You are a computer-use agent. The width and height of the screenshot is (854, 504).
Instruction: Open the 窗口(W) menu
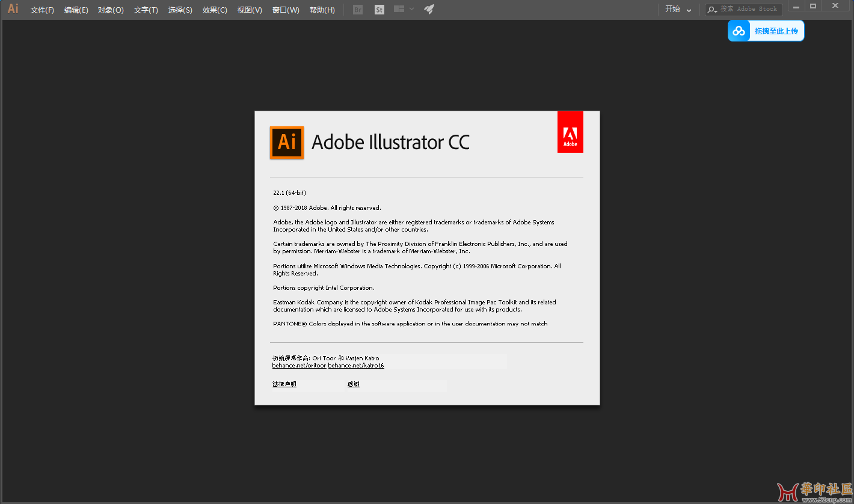coord(286,10)
